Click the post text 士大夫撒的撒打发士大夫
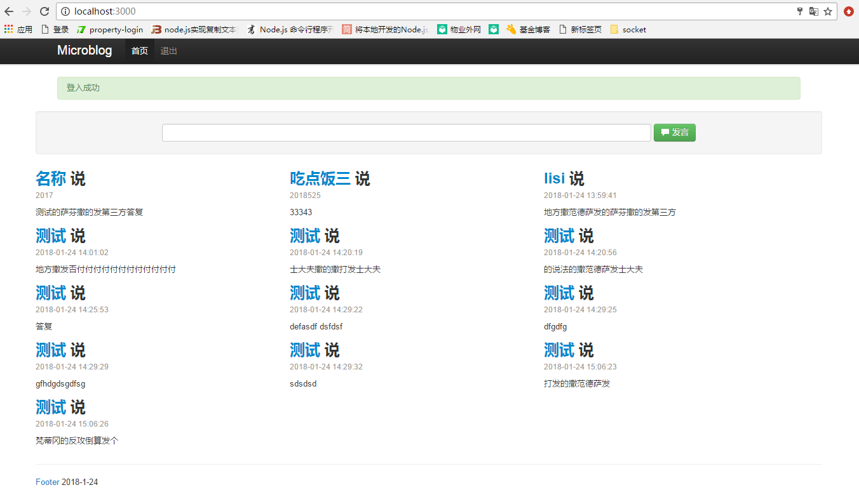859x504 pixels. click(x=335, y=269)
